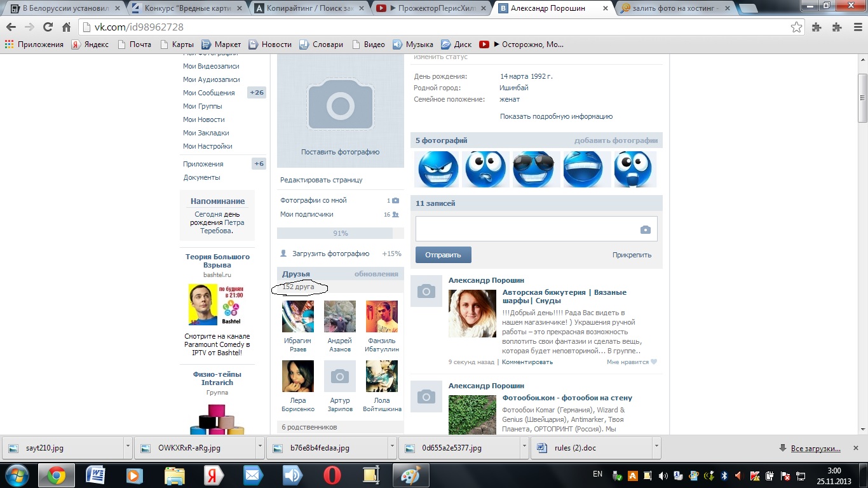Open Мои Сообщения in left menu
The height and width of the screenshot is (488, 868).
(208, 93)
